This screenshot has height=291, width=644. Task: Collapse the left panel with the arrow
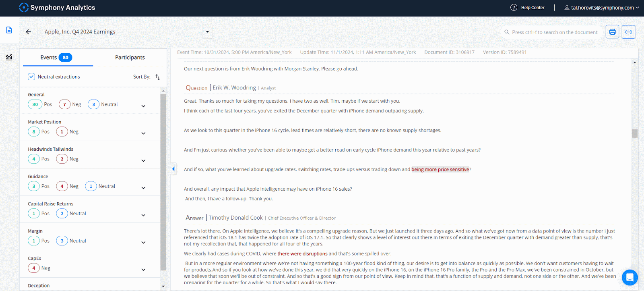tap(173, 169)
